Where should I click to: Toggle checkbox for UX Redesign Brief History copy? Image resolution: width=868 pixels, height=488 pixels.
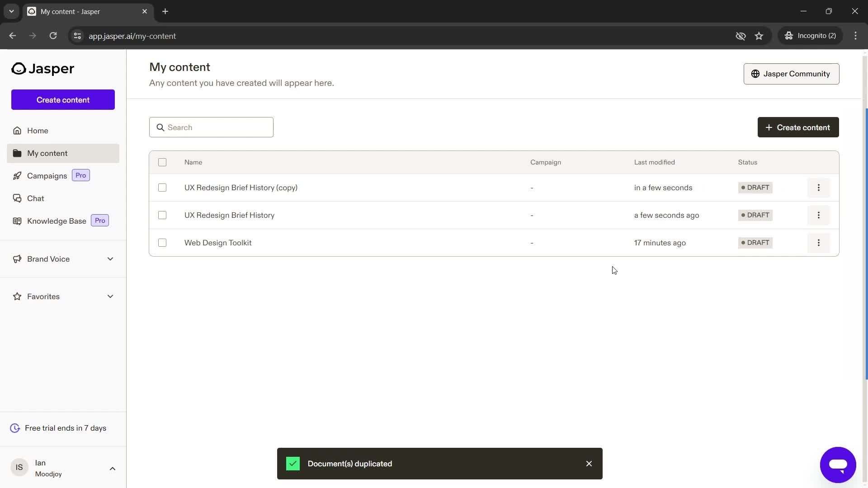162,188
